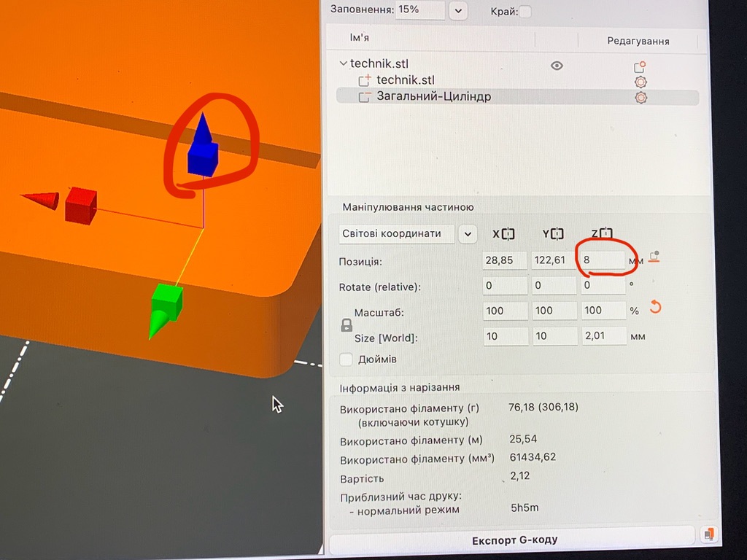
Task: Collapse the technik.stl tree chevron
Action: click(x=343, y=63)
